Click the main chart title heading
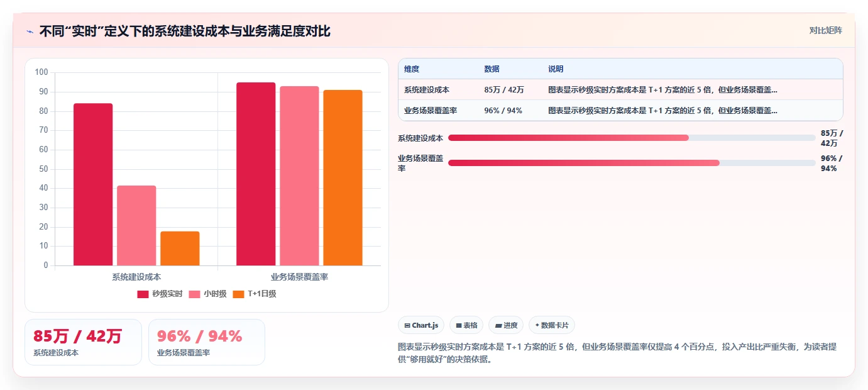The width and height of the screenshot is (868, 390). click(x=185, y=31)
